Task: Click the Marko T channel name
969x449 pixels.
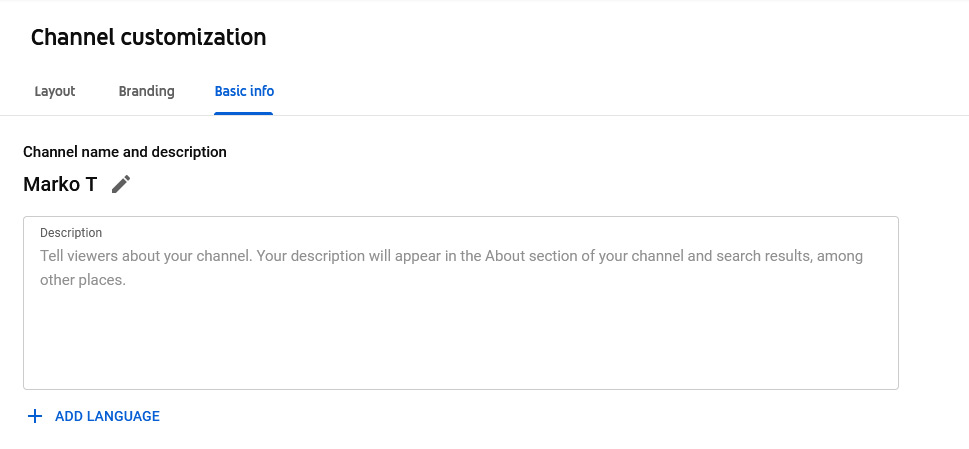Action: point(60,184)
